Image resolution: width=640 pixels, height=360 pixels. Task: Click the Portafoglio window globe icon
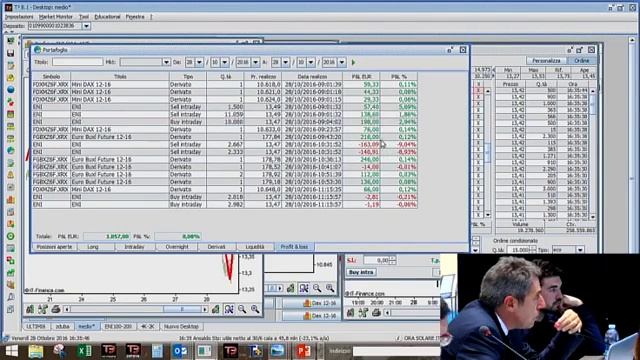(x=38, y=50)
